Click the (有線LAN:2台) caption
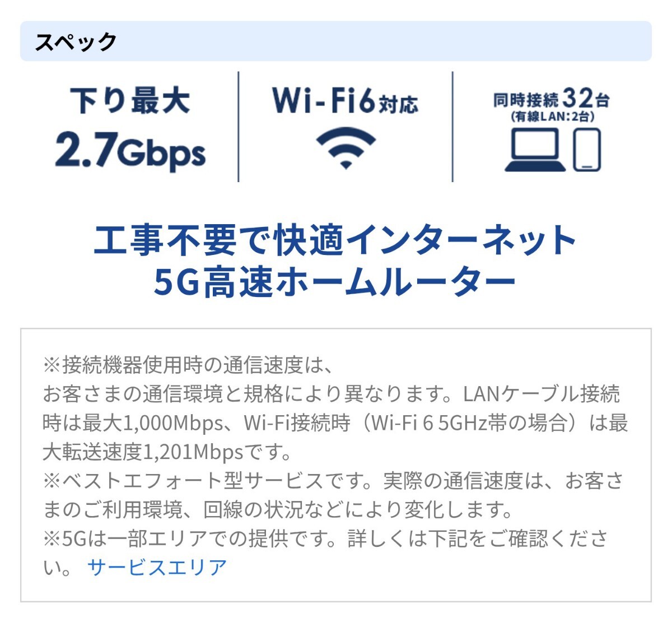Viewport: 672px width, 622px height. [552, 117]
